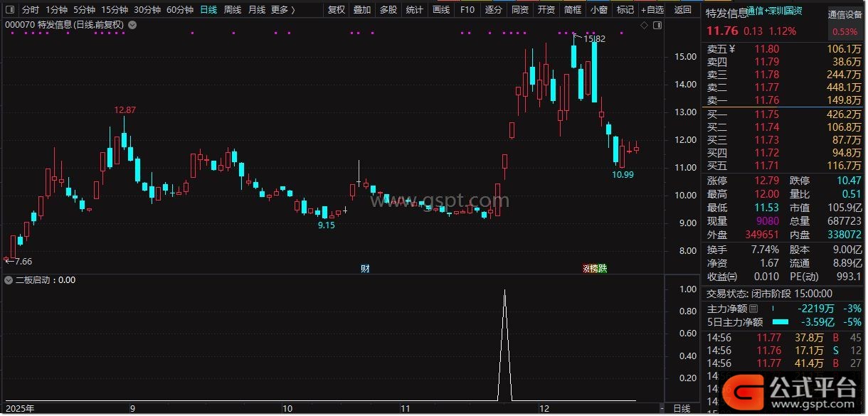
Task: Switch chart to 60分钟 period
Action: [180, 10]
